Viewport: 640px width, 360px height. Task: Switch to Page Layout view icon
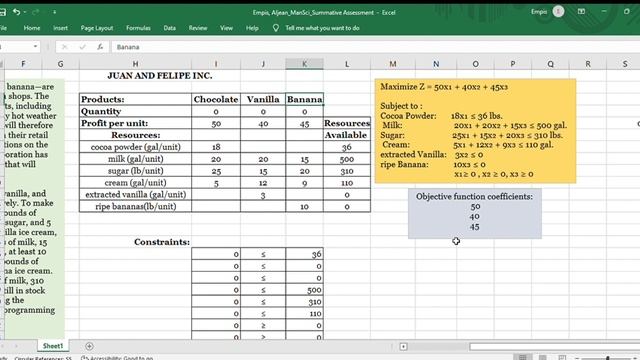(542, 358)
